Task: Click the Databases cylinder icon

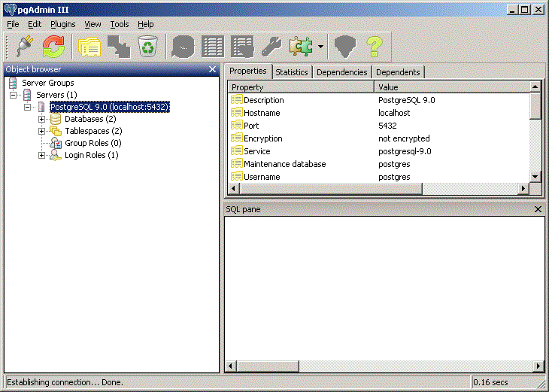Action: click(56, 119)
